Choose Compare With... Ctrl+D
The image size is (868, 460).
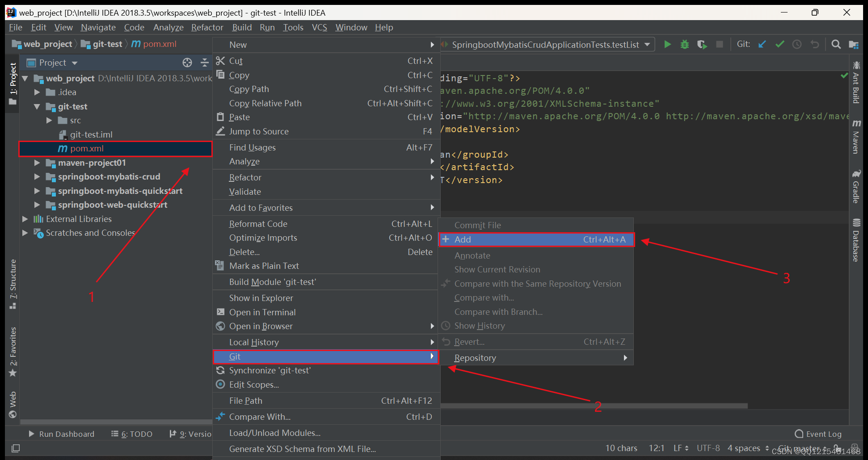326,417
